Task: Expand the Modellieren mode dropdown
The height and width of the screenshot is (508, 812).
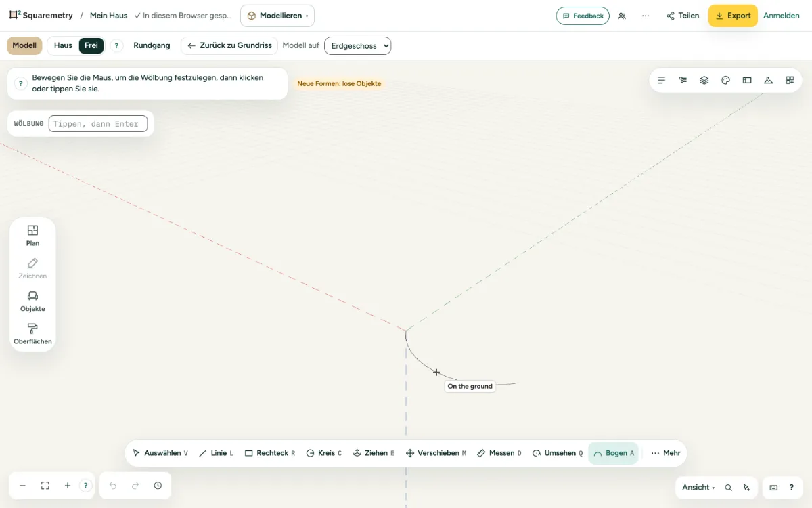Action: click(277, 16)
